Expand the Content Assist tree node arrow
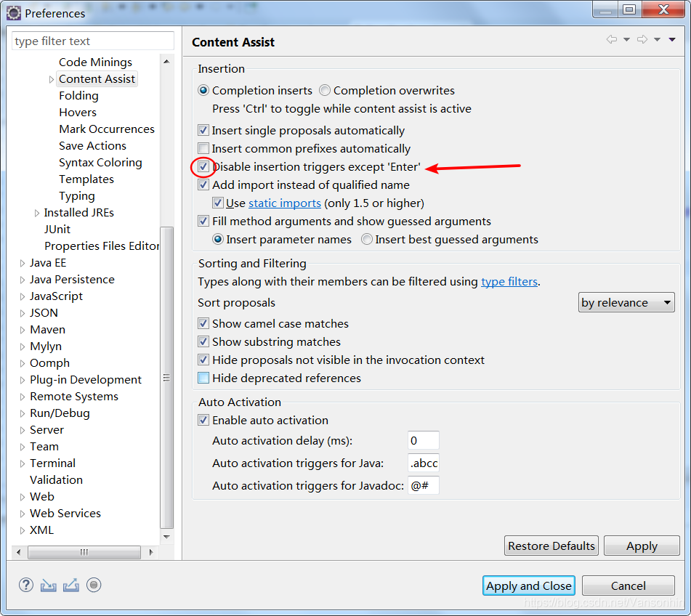 coord(51,79)
